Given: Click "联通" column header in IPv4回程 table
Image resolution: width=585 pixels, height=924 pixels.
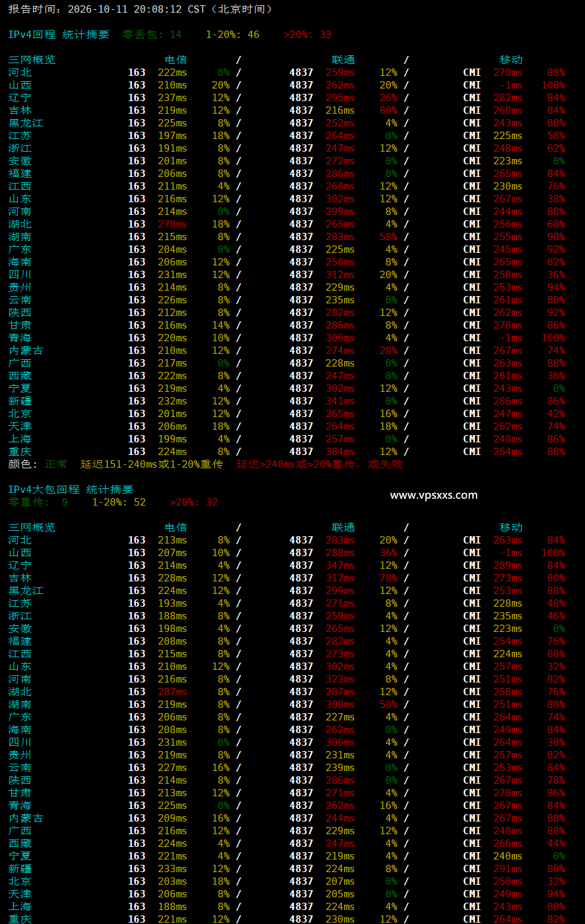Looking at the screenshot, I should tap(343, 60).
